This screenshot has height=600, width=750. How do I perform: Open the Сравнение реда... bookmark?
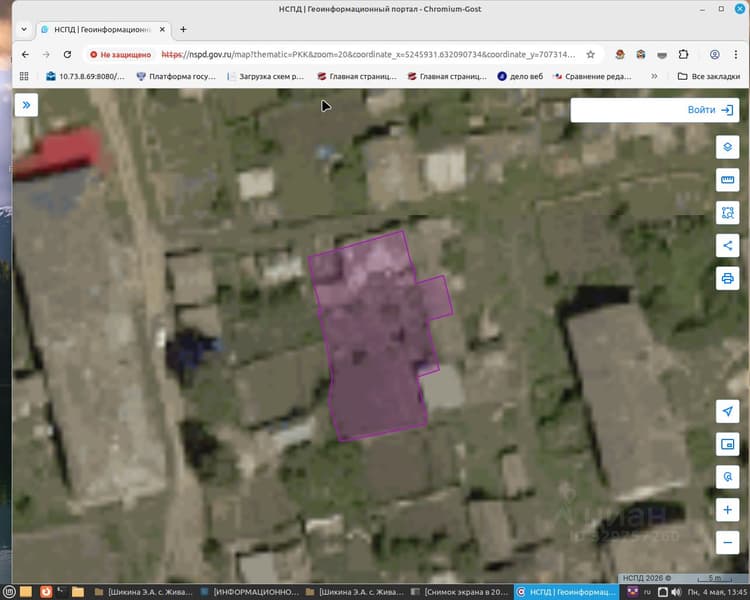click(x=592, y=76)
